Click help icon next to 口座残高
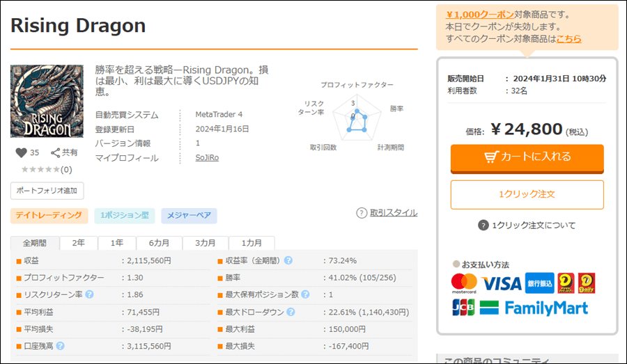This screenshot has width=627, height=364. (61, 346)
